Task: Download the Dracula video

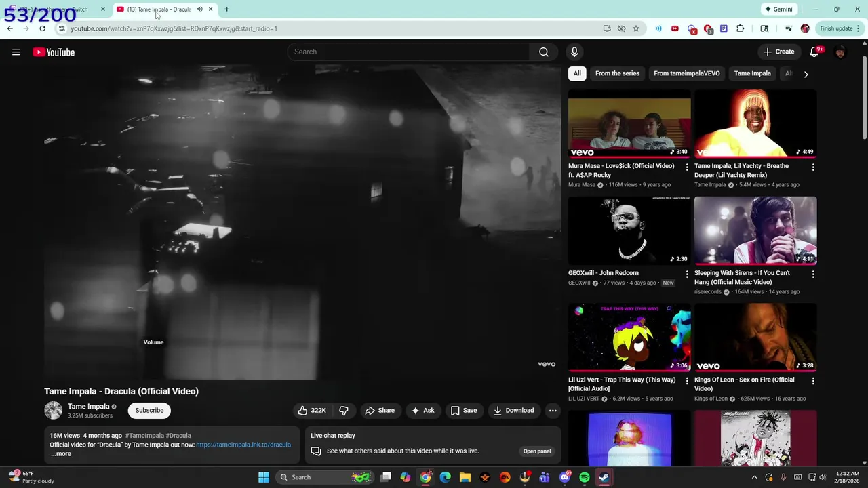Action: 514,411
